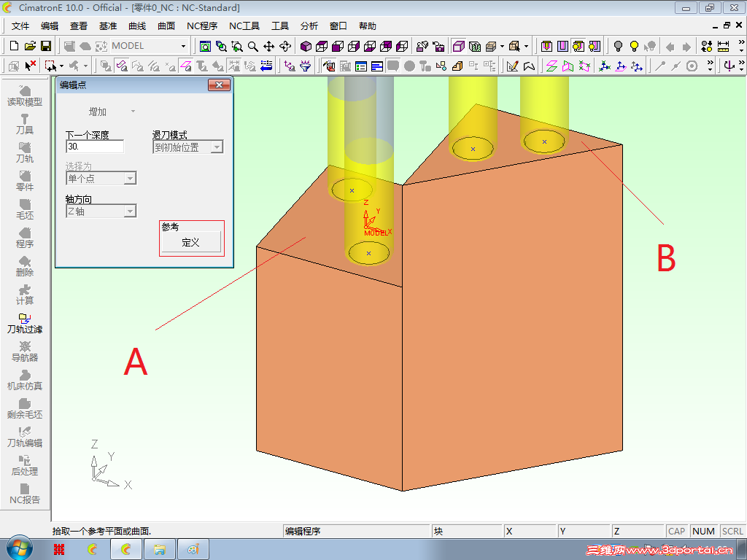The height and width of the screenshot is (560, 747).
Task: Switch to the isometric view cube icon
Action: click(x=306, y=46)
